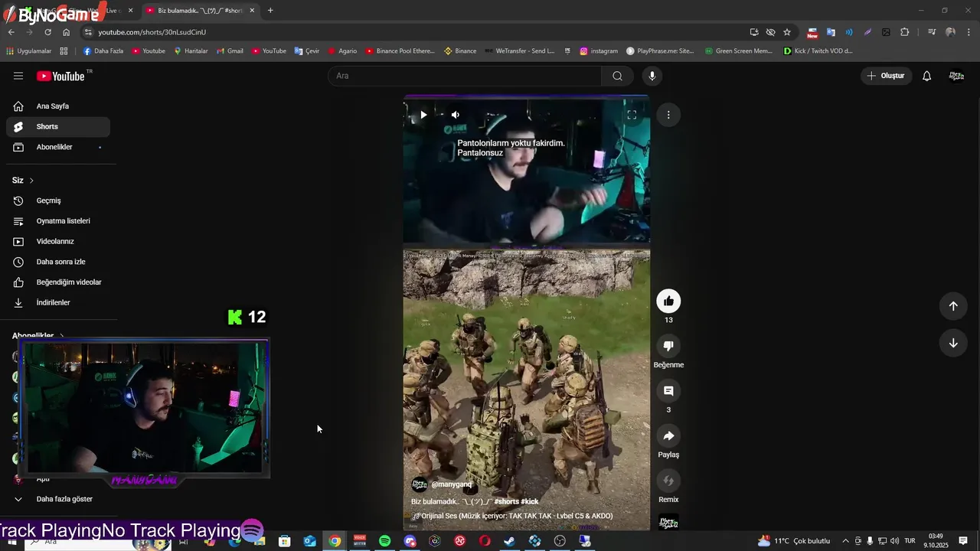Screen dimensions: 980x551
Task: Open @manyganq channel link
Action: point(452,484)
